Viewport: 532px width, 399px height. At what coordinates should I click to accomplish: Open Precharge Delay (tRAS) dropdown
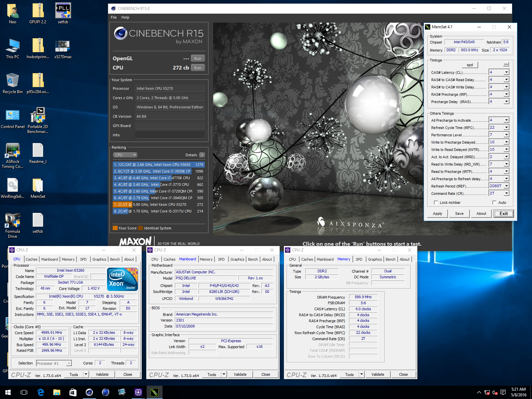506,101
